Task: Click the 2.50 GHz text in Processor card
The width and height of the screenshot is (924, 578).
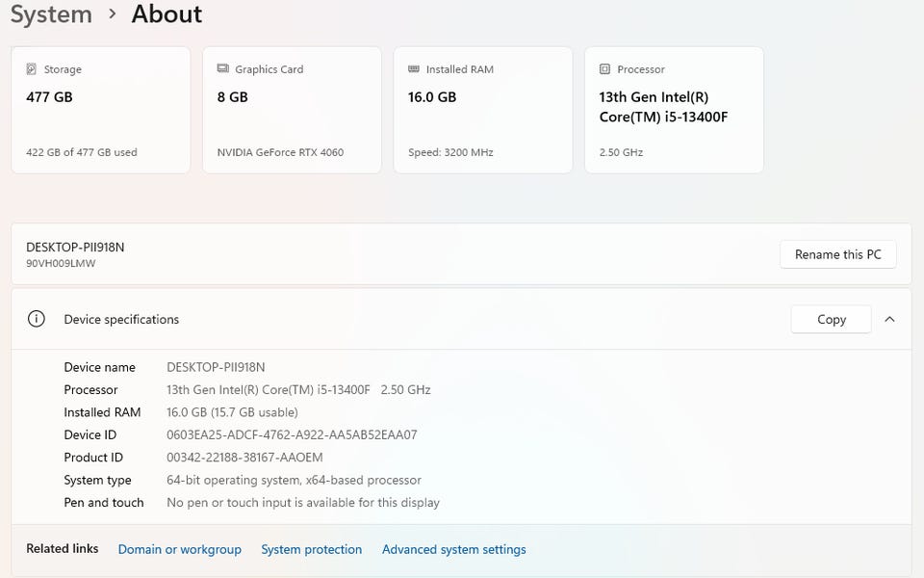Action: coord(621,152)
